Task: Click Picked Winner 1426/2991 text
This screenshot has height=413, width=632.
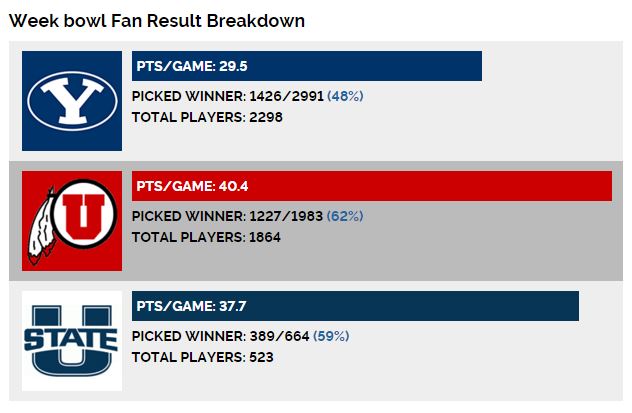Action: (228, 96)
